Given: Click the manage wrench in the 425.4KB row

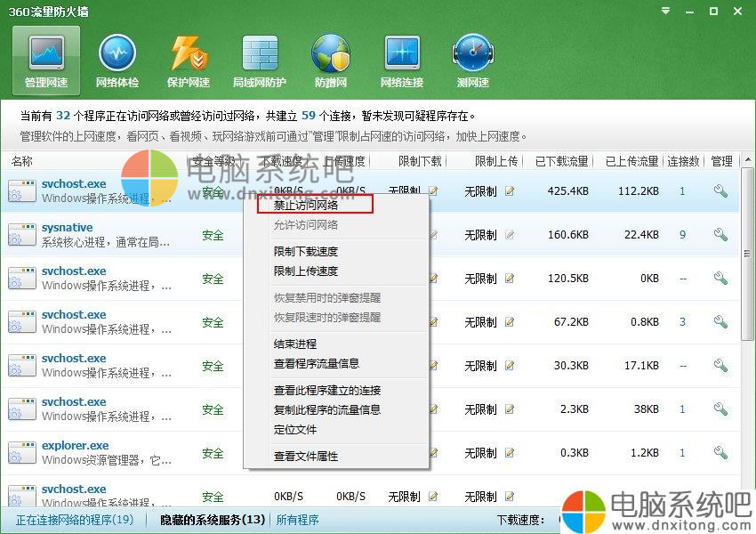Looking at the screenshot, I should pyautogui.click(x=720, y=191).
